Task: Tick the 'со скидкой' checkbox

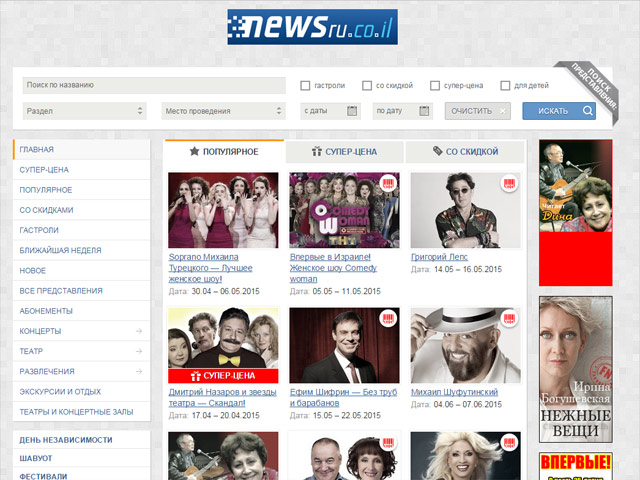Action: coord(367,85)
